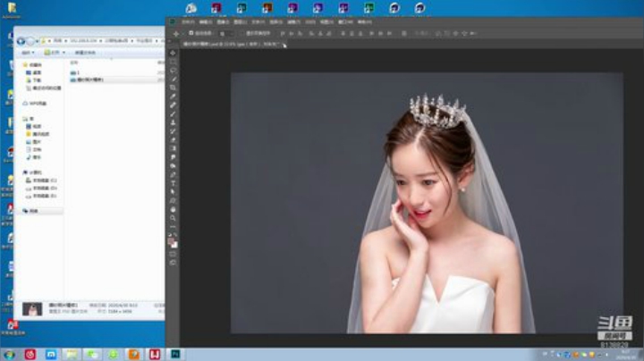The width and height of the screenshot is (644, 361).
Task: Select the Lasso tool
Action: pyautogui.click(x=173, y=71)
